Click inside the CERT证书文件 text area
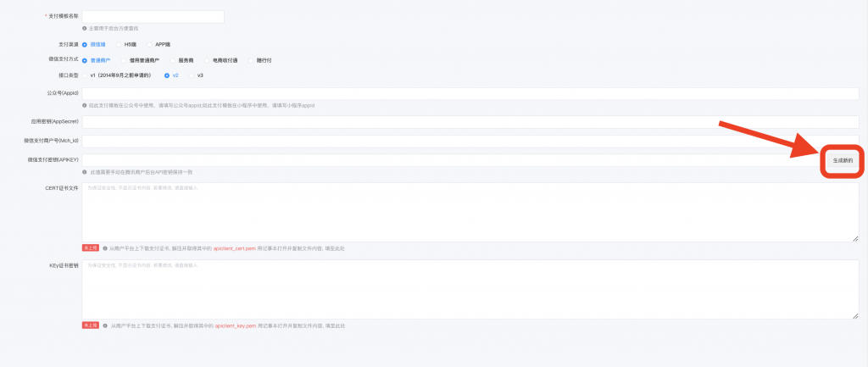Image resolution: width=868 pixels, height=367 pixels. [x=470, y=212]
